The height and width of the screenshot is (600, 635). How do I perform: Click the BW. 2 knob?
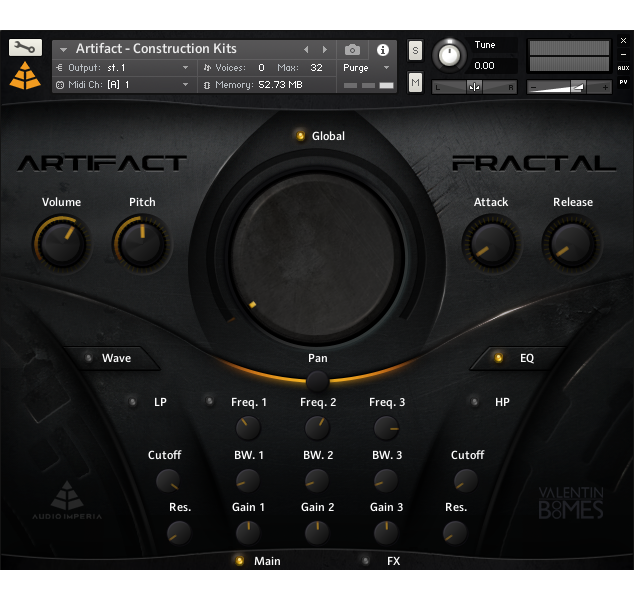click(x=317, y=481)
